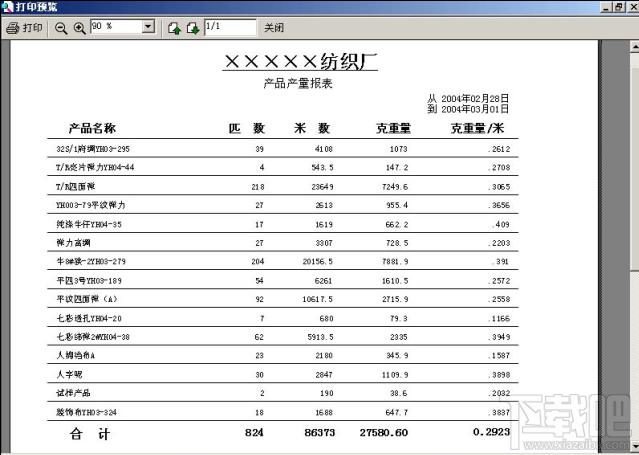Select product 七彩透孔YH04-20

[x=89, y=318]
